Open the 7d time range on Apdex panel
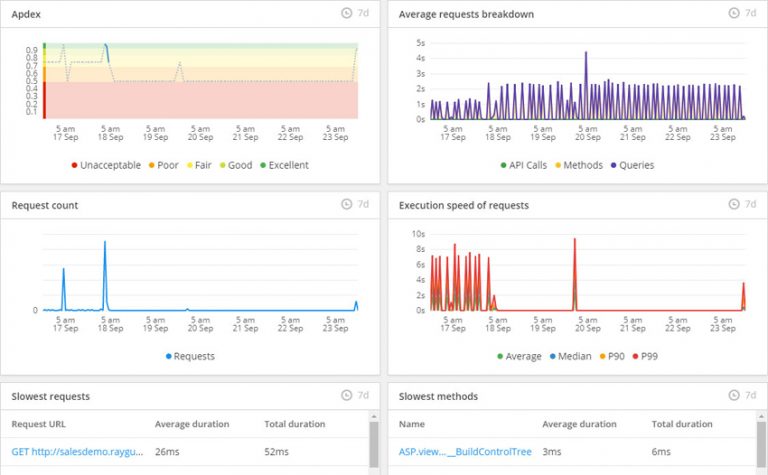The width and height of the screenshot is (768, 475). pyautogui.click(x=363, y=13)
